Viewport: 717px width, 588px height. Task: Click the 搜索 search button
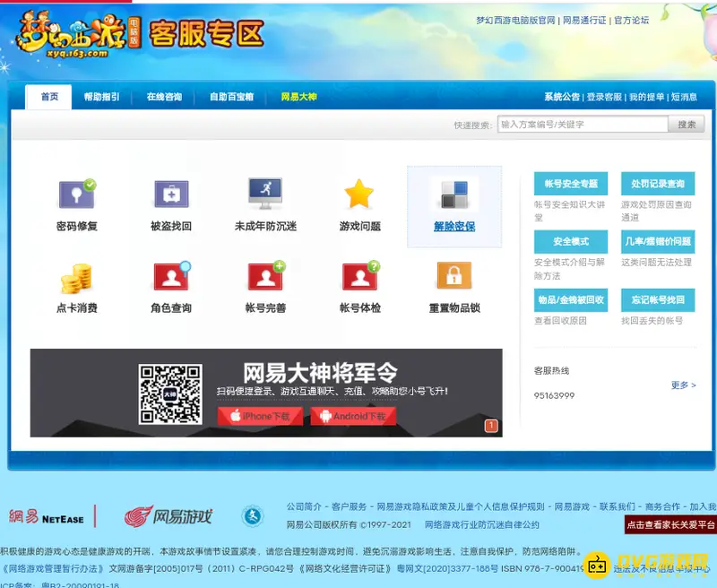[687, 125]
